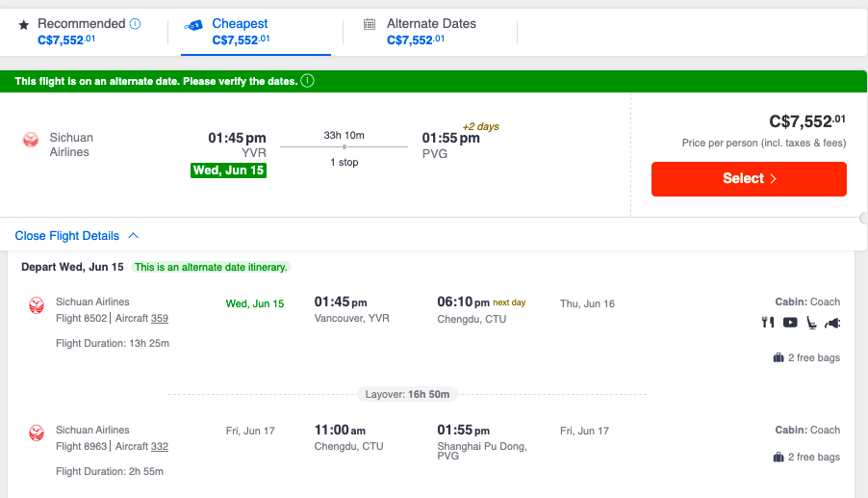This screenshot has height=498, width=868.
Task: Click '2 free bags' text for Flight 8963
Action: pyautogui.click(x=814, y=457)
